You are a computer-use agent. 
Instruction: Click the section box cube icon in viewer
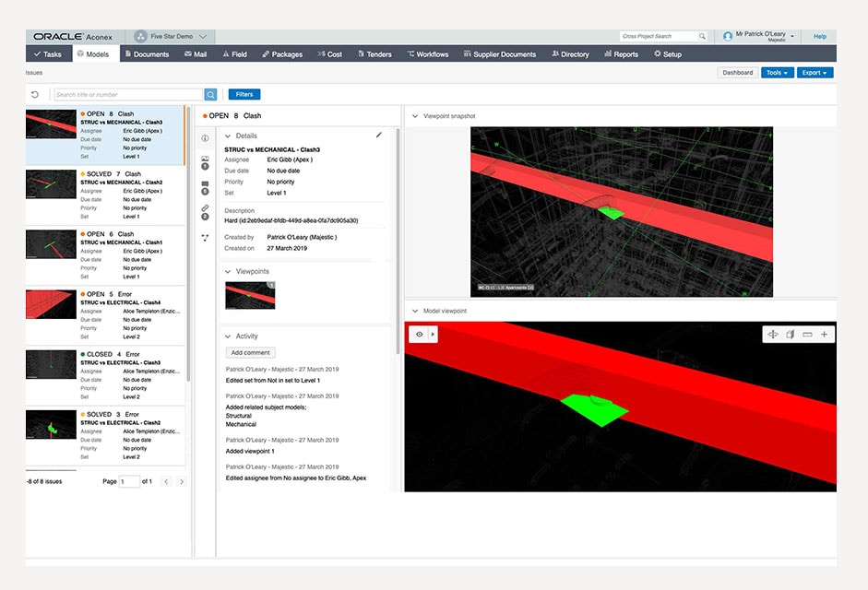[x=790, y=335]
